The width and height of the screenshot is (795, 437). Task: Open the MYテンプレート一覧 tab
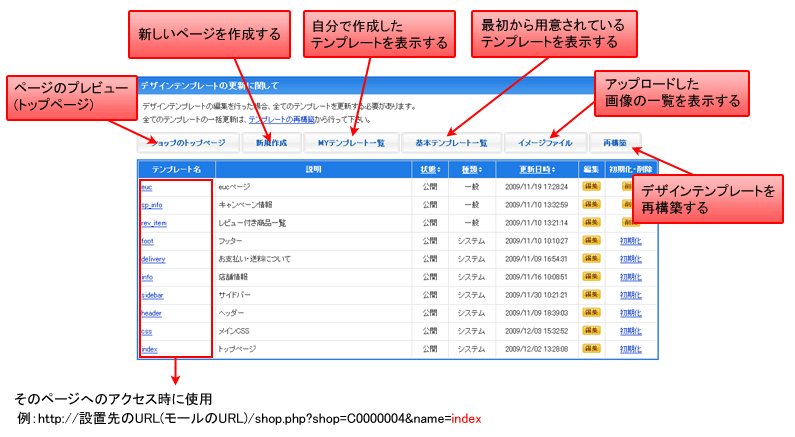[360, 144]
